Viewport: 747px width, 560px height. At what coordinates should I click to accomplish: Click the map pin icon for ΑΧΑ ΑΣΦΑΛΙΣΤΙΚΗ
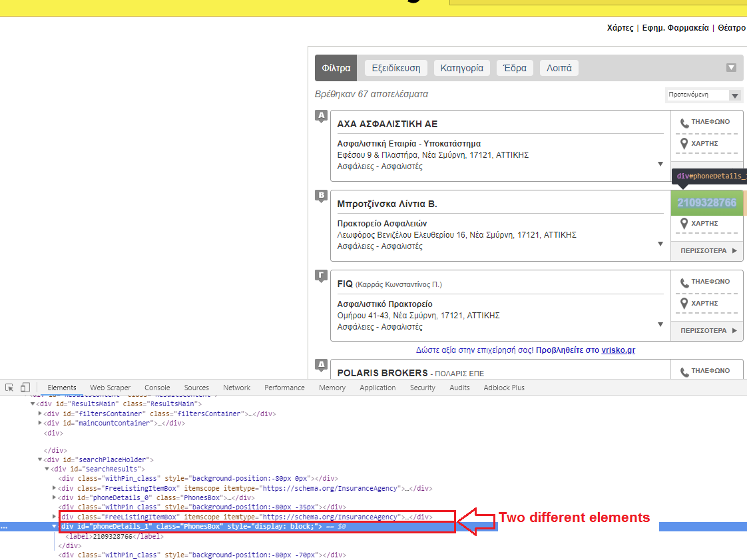(684, 144)
